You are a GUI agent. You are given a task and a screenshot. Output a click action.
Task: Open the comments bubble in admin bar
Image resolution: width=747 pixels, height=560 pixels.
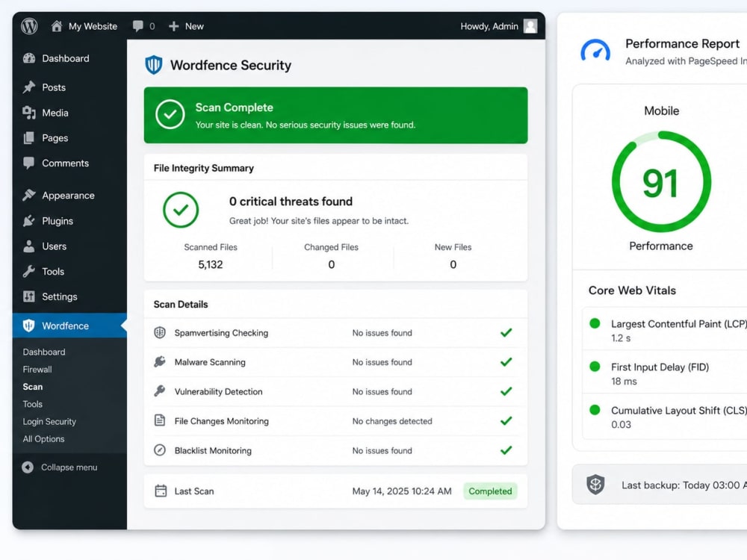(138, 26)
